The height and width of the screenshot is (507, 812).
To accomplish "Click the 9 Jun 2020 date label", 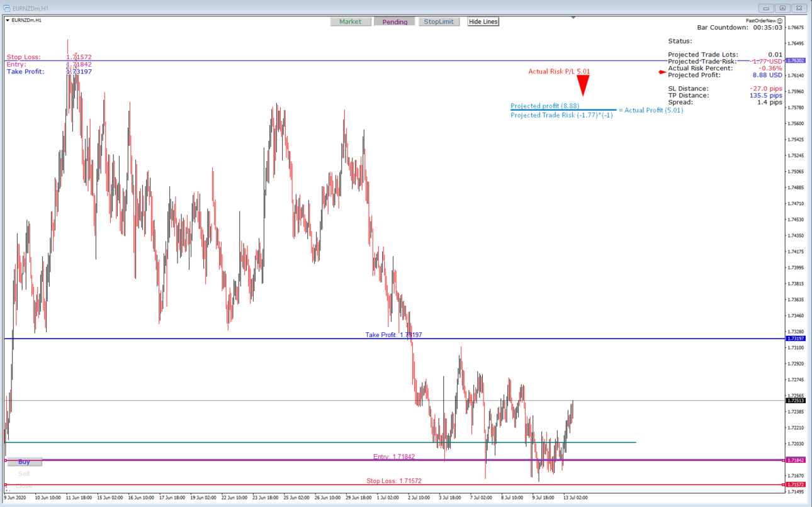I will (16, 498).
